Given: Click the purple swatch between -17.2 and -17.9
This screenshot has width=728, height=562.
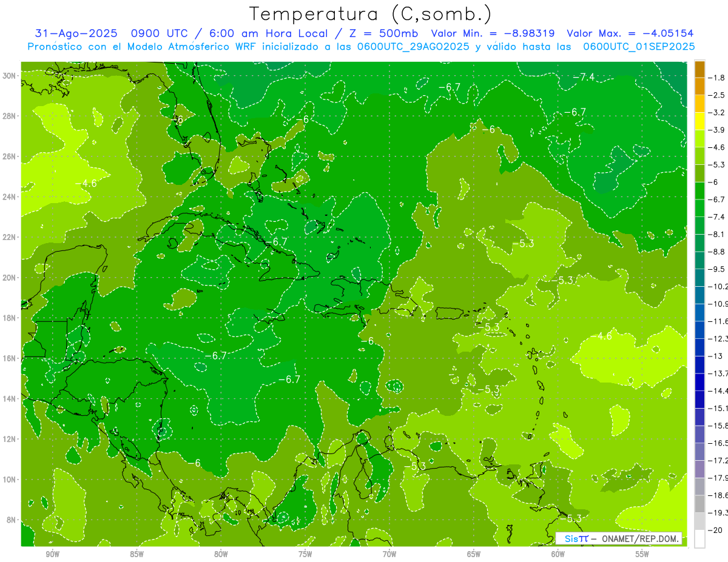Looking at the screenshot, I should click(699, 469).
